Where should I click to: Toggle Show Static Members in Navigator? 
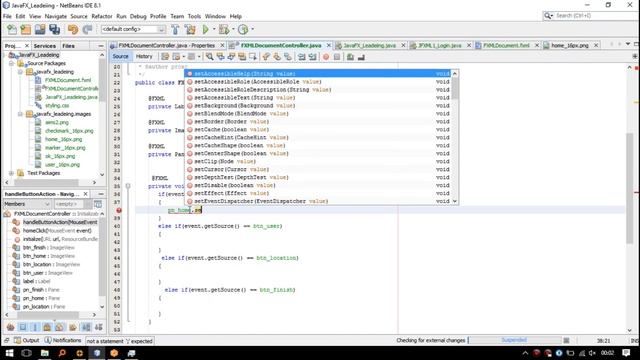click(x=35, y=327)
